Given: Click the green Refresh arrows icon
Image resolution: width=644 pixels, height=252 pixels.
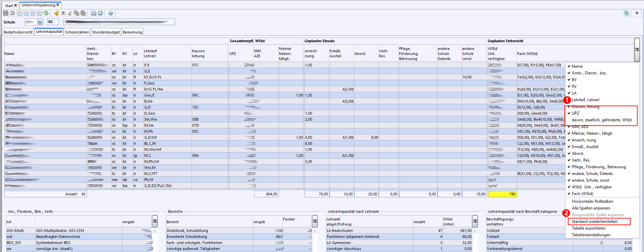Looking at the screenshot, I should point(46,13).
